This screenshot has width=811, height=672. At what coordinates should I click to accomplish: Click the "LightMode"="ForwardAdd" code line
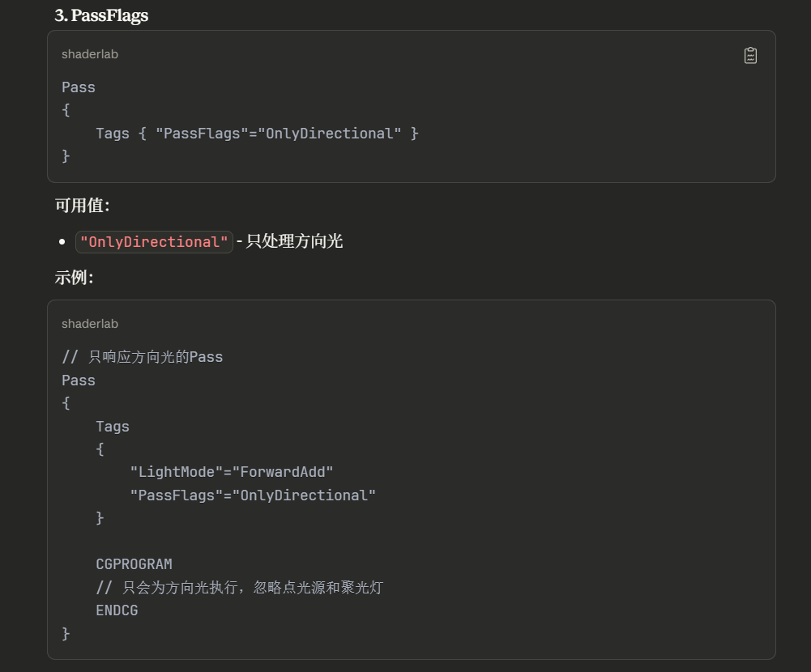pos(231,472)
